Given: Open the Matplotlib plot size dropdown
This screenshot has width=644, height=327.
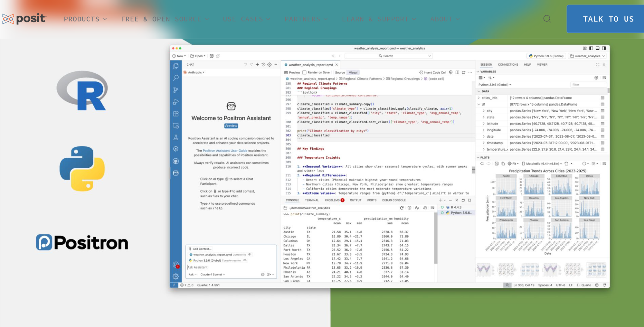Looking at the screenshot, I should 542,163.
